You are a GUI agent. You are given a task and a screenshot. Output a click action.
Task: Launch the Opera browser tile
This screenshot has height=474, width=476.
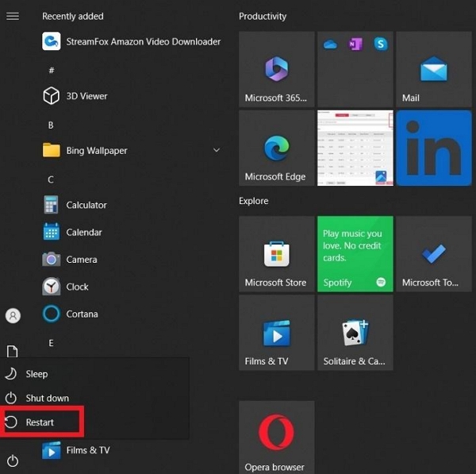[x=277, y=437]
